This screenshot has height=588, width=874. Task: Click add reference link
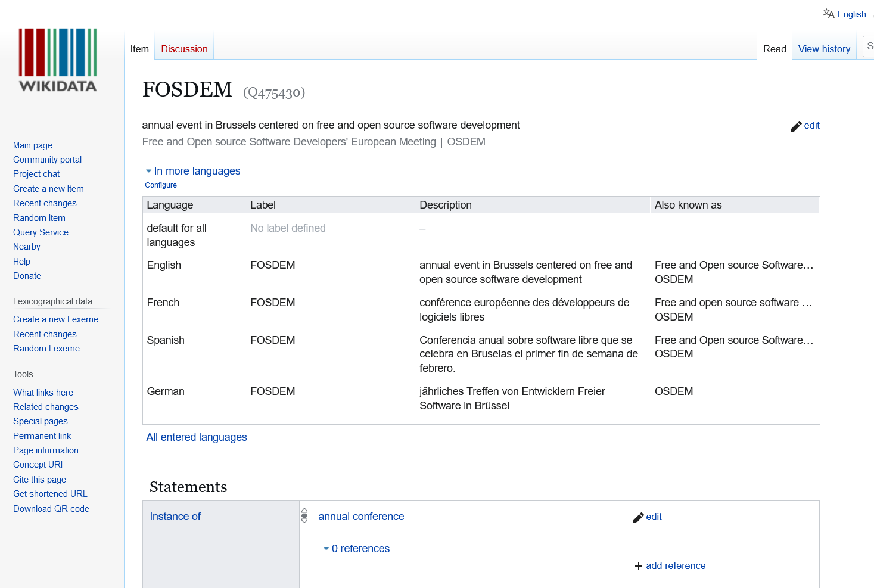676,566
